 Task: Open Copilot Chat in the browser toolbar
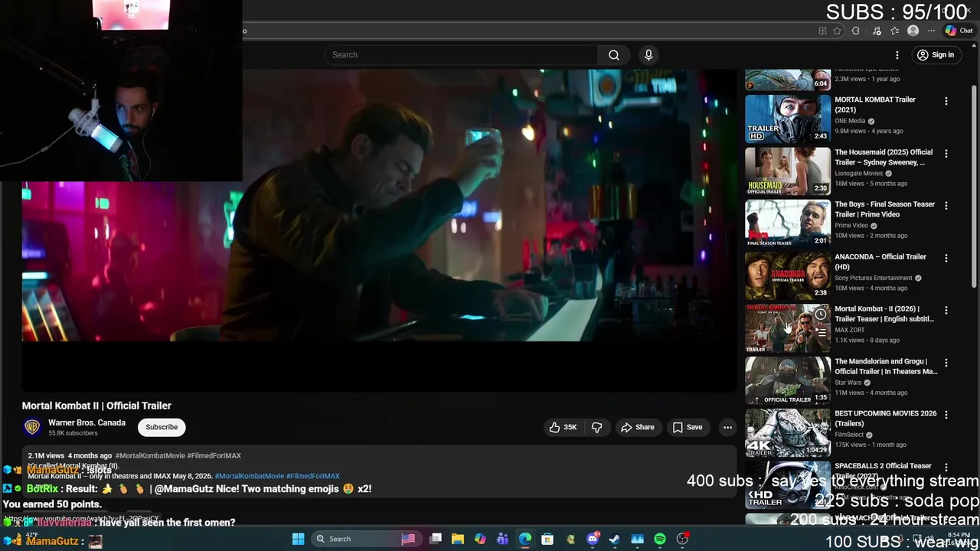959,31
